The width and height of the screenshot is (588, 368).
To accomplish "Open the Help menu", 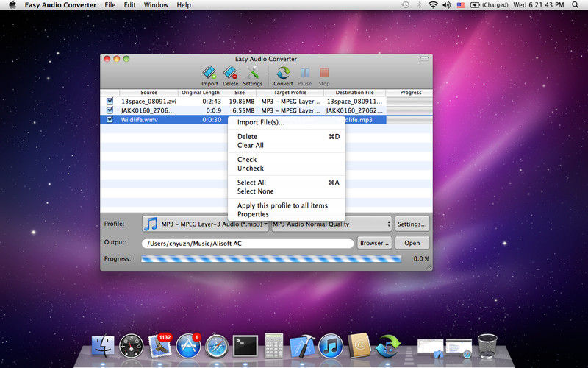I will click(184, 5).
